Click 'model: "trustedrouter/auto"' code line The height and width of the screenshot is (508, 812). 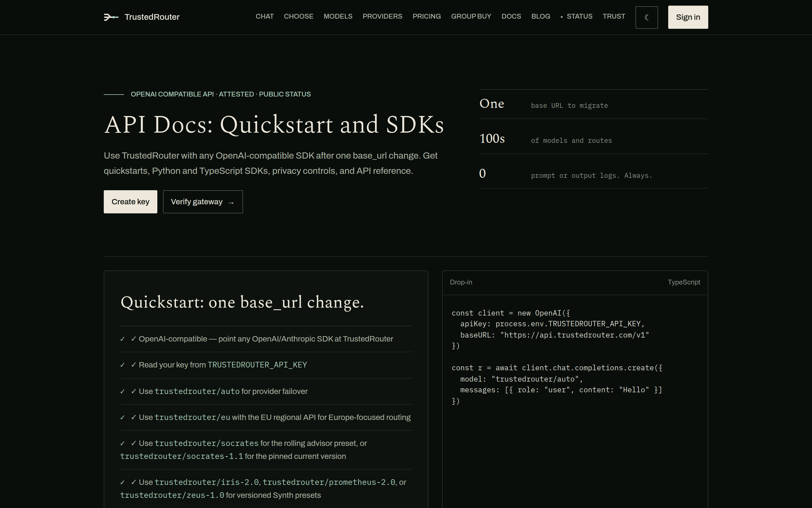click(521, 379)
